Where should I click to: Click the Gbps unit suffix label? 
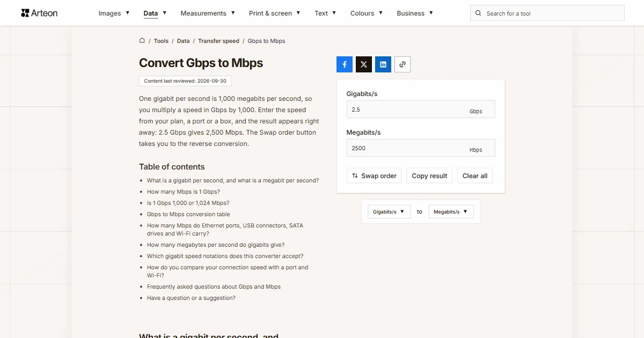(475, 112)
